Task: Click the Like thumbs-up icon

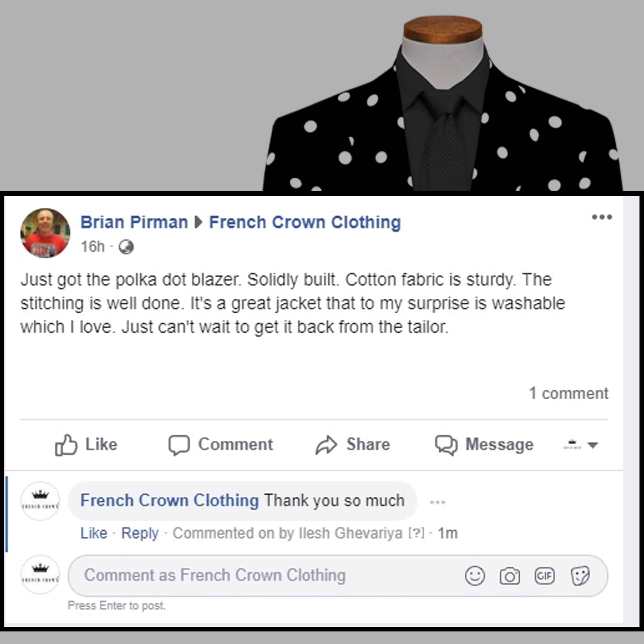Action: (x=66, y=445)
